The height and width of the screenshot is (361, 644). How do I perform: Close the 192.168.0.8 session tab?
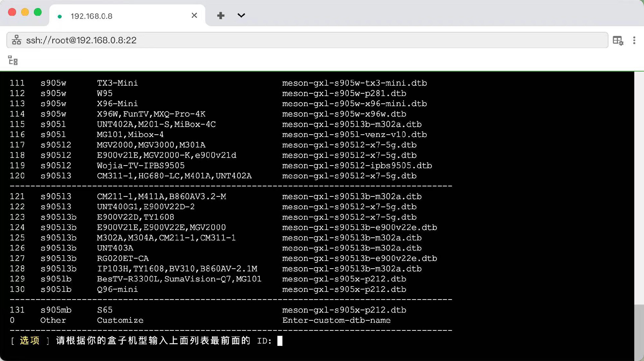tap(194, 15)
